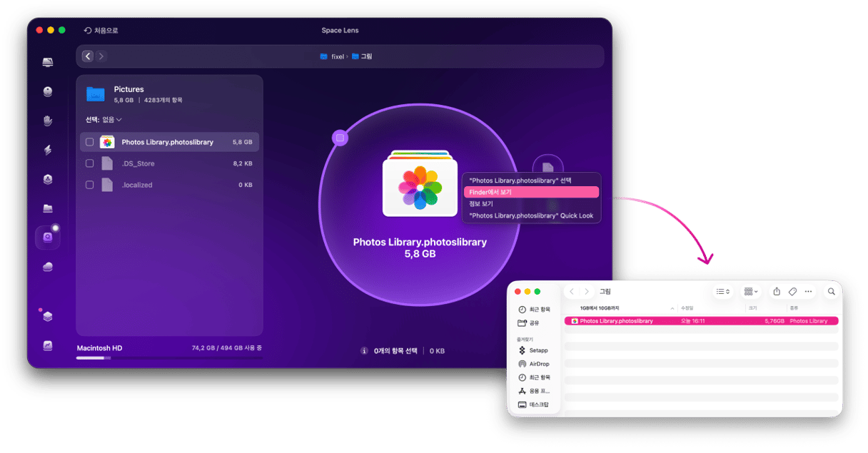The image size is (868, 453).
Task: Click the 종류 column header
Action: pyautogui.click(x=794, y=308)
